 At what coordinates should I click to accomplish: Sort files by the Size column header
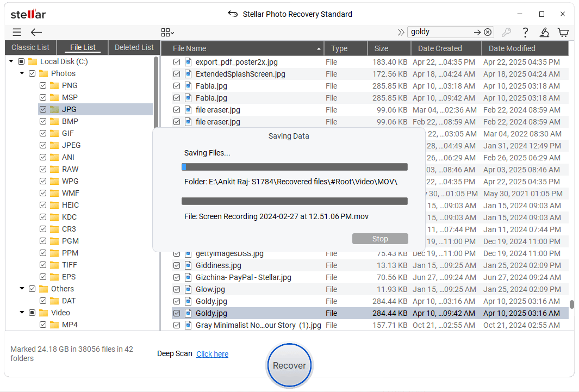pos(381,48)
